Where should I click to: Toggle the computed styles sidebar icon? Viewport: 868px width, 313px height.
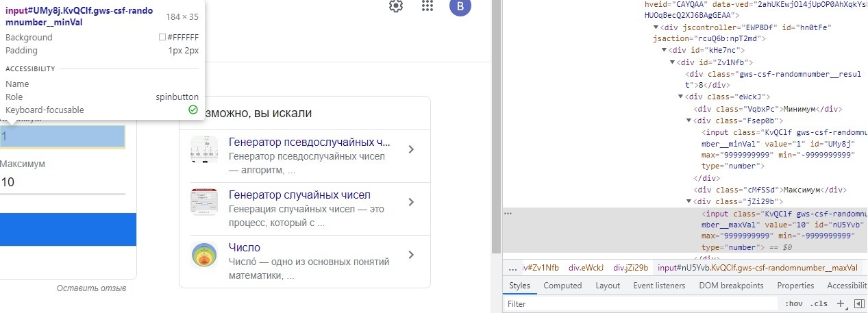pos(858,303)
